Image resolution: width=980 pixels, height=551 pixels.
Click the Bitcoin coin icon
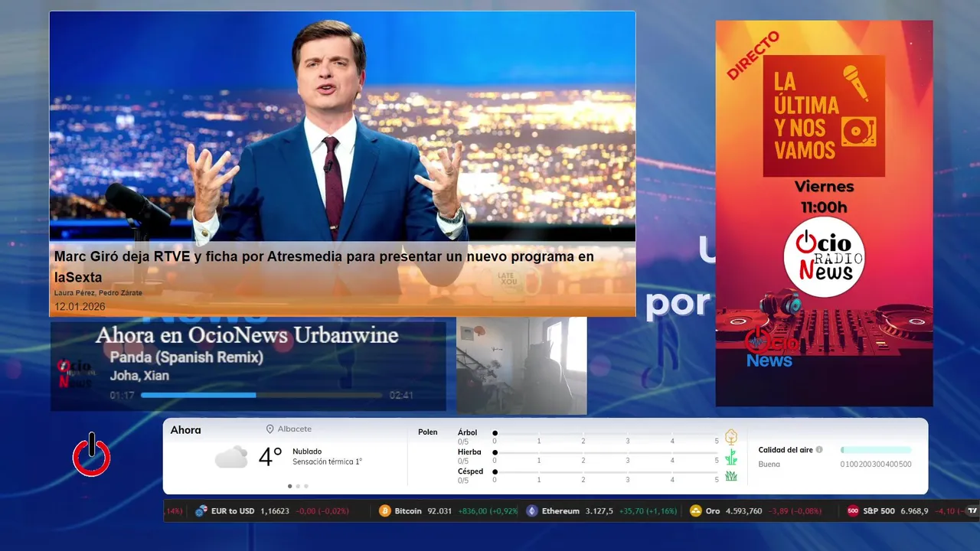point(385,510)
